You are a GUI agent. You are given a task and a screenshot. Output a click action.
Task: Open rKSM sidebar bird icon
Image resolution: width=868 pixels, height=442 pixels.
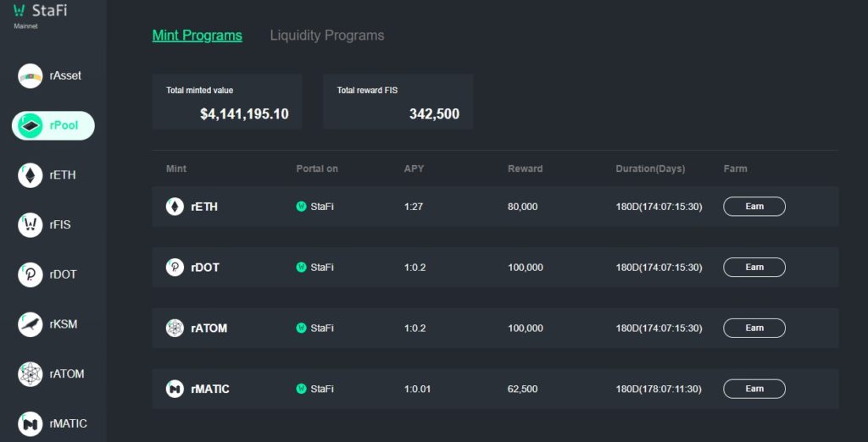click(30, 324)
